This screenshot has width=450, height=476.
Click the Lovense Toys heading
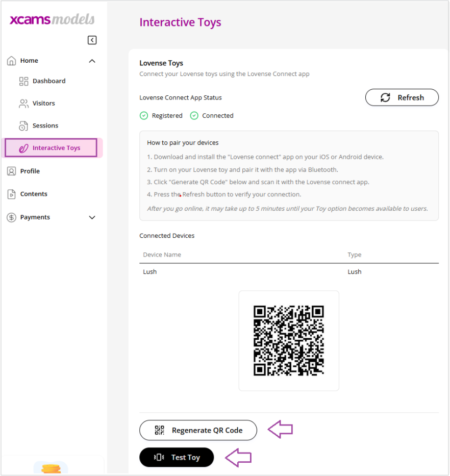point(161,63)
